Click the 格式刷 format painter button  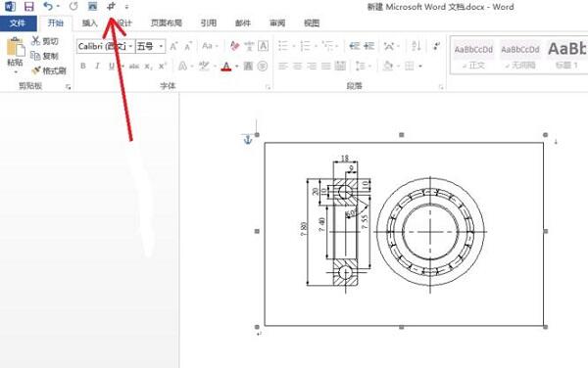pyautogui.click(x=49, y=70)
